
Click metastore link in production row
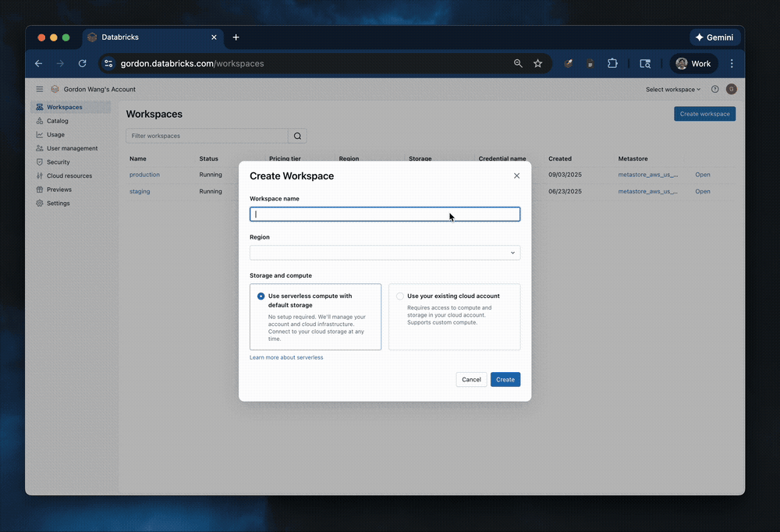click(x=647, y=175)
